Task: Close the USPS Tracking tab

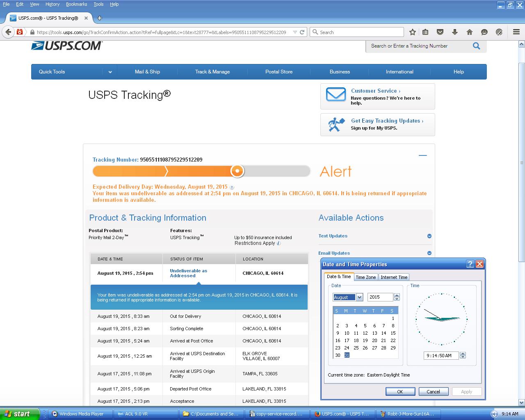Action: click(x=86, y=18)
